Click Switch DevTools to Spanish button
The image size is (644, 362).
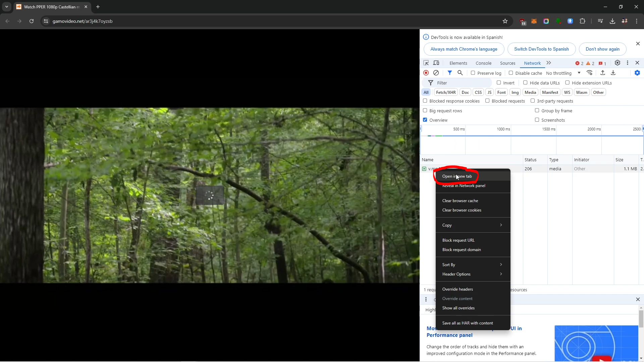pyautogui.click(x=541, y=49)
